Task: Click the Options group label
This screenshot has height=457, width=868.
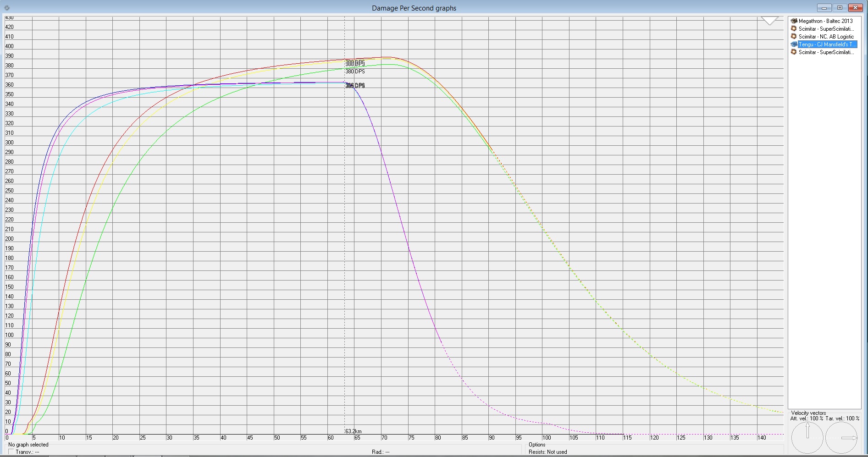Action: click(537, 445)
